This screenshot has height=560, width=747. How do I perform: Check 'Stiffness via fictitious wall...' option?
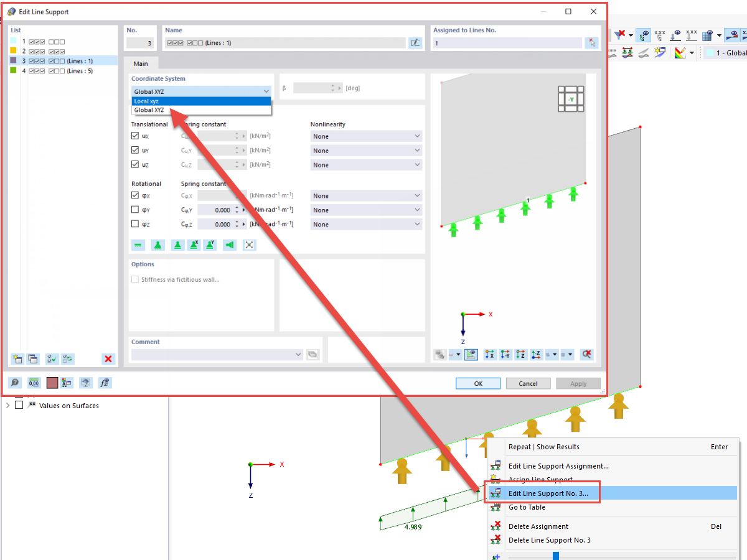(135, 279)
